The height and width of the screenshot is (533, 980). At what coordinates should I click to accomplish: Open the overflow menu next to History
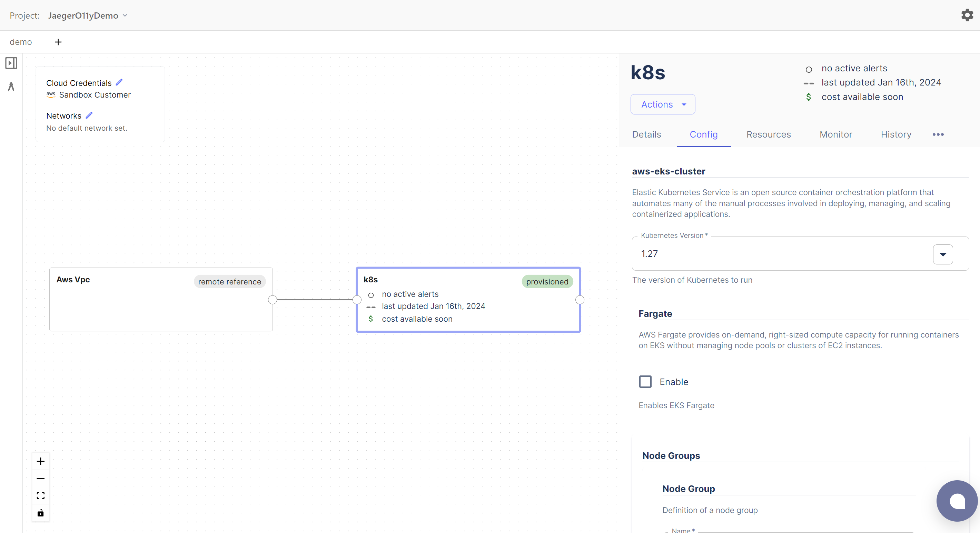(x=938, y=134)
